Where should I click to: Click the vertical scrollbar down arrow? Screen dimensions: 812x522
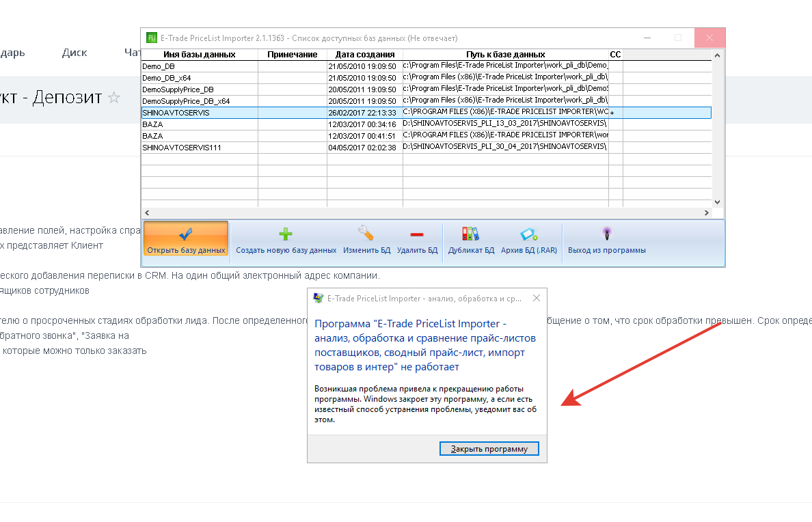717,202
